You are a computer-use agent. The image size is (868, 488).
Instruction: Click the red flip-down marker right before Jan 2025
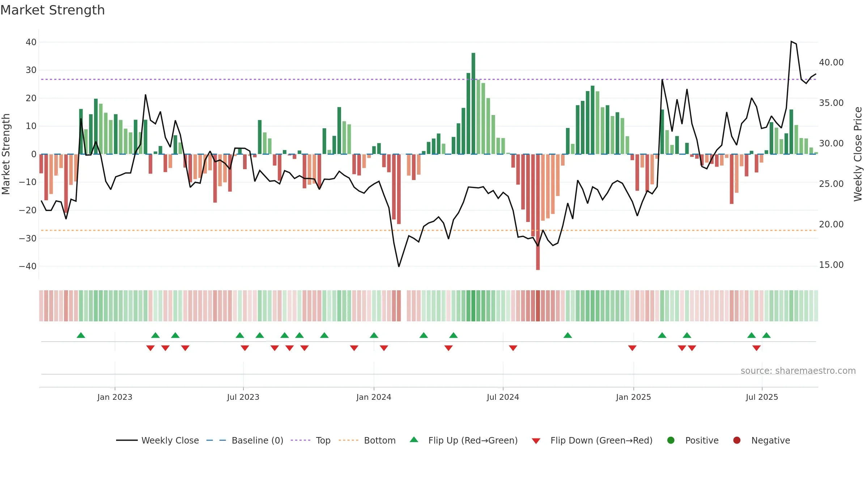tap(633, 348)
